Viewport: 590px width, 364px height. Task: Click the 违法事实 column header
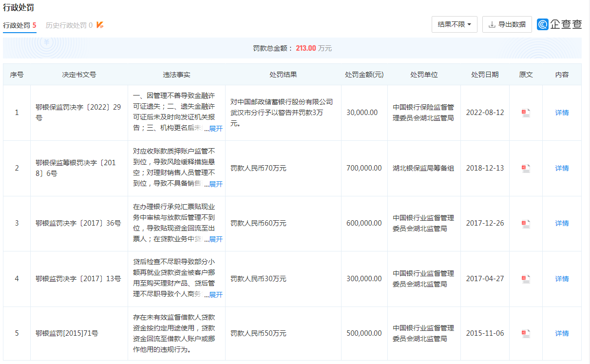click(x=176, y=75)
